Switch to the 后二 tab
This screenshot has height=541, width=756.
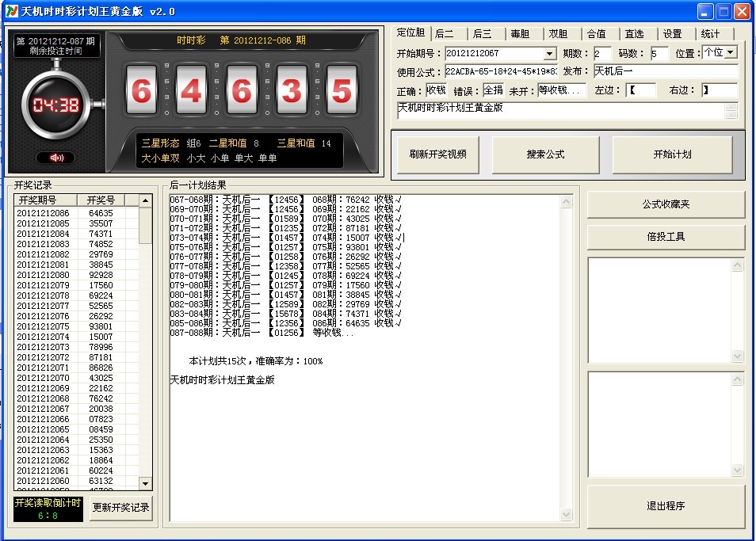coord(444,34)
